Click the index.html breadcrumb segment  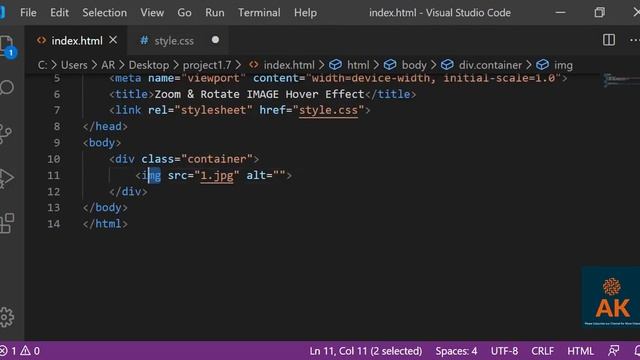(289, 65)
